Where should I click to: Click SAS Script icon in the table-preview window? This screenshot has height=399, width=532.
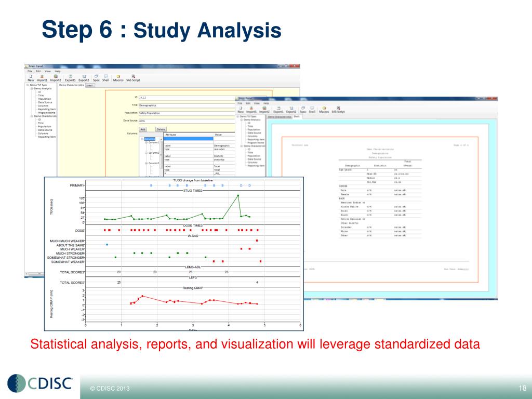(x=338, y=110)
